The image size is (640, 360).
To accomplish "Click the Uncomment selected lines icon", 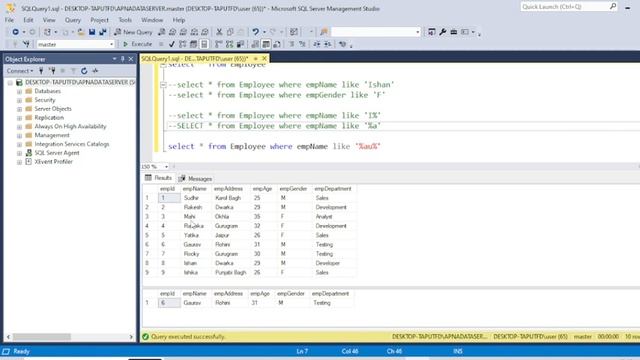I will [302, 44].
